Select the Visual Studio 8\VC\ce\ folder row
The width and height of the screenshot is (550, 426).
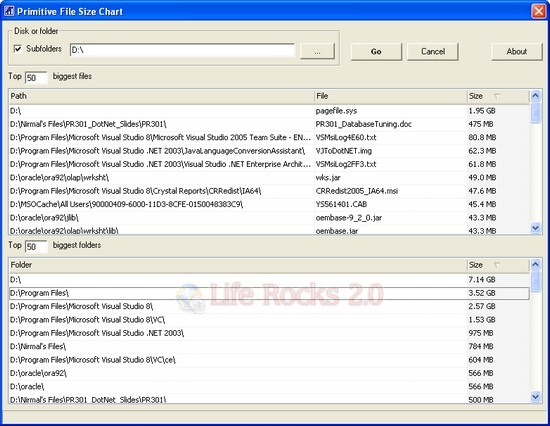(269, 360)
